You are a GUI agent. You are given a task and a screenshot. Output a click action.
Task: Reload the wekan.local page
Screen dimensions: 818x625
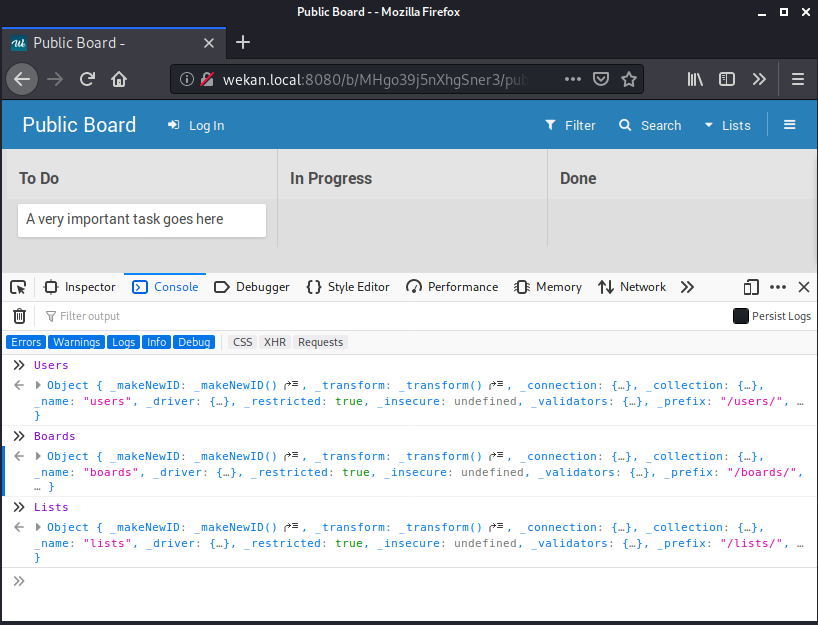87,79
